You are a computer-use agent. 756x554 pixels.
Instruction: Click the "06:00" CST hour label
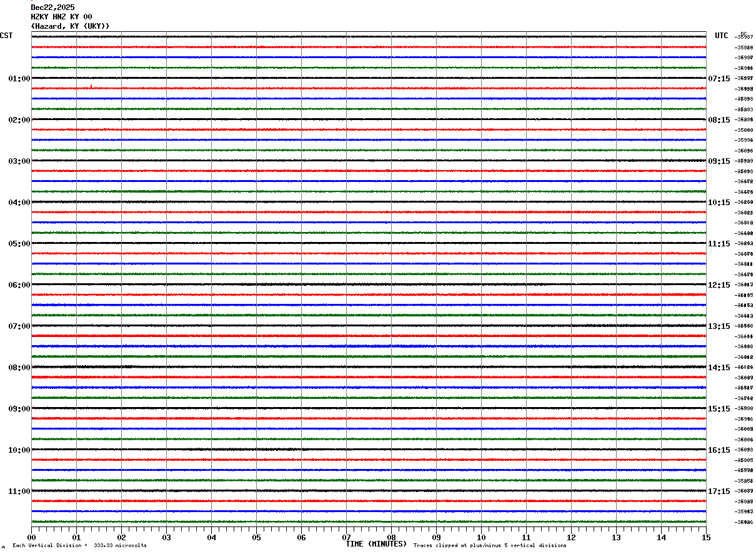19,285
